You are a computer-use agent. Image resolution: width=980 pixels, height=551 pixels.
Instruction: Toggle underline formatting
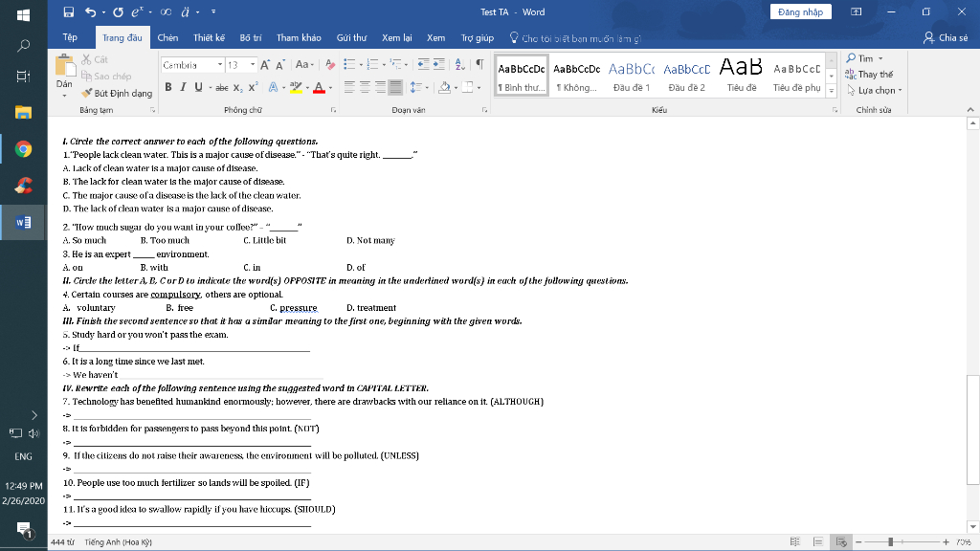tap(198, 87)
